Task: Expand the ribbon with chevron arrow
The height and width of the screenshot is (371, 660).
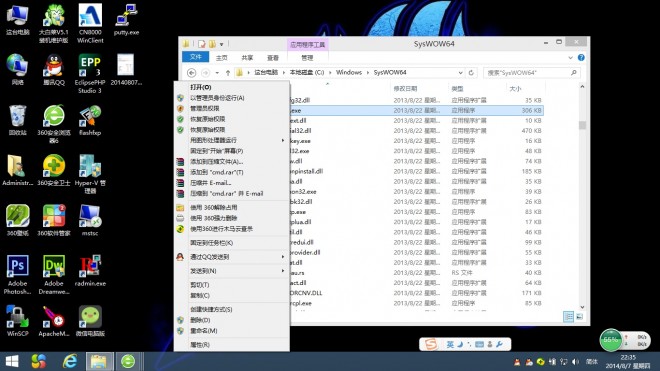Action: point(570,58)
